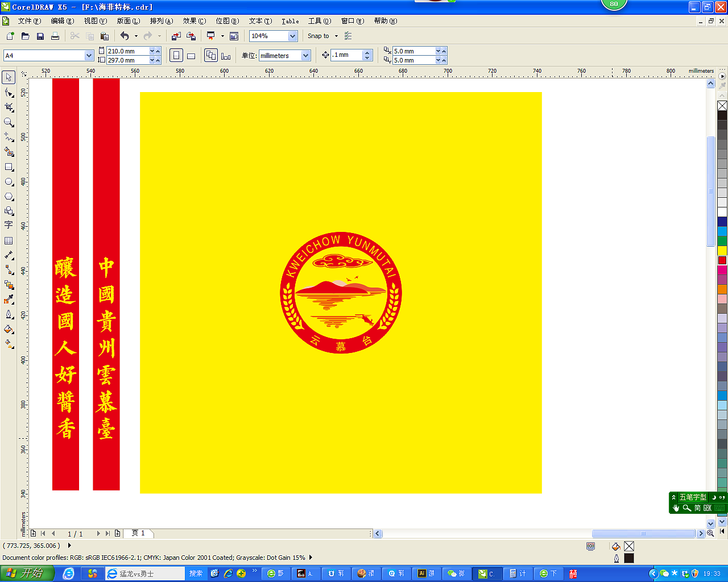This screenshot has height=582, width=728.
Task: Expand the Application launcher arrow
Action: tap(222, 36)
